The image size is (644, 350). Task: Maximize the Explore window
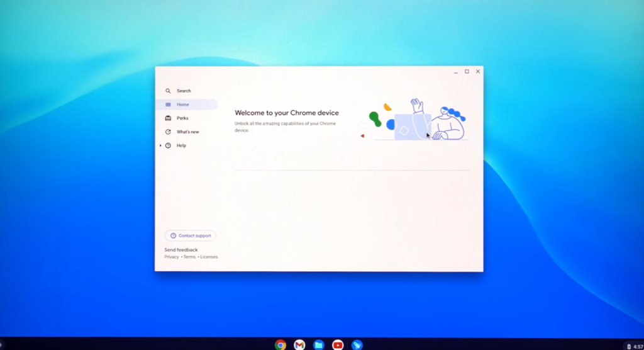(467, 72)
